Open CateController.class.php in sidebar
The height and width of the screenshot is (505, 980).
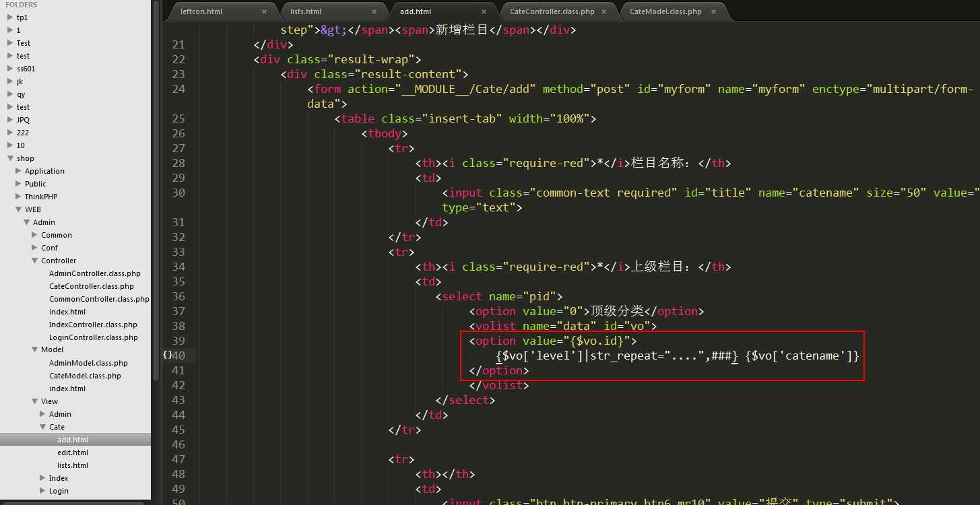(92, 286)
